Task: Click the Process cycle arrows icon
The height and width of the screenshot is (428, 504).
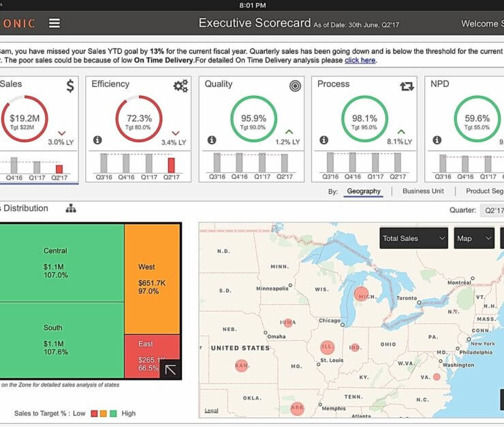Action: click(x=407, y=86)
